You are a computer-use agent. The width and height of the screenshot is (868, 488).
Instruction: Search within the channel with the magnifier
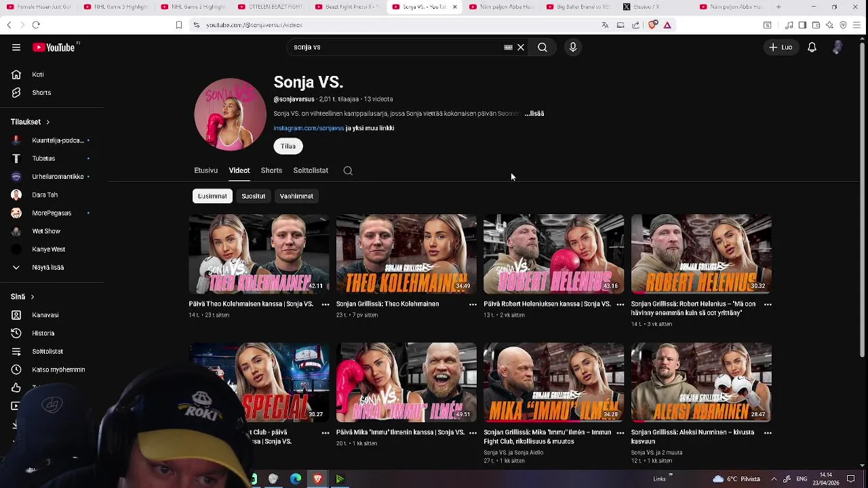(348, 171)
